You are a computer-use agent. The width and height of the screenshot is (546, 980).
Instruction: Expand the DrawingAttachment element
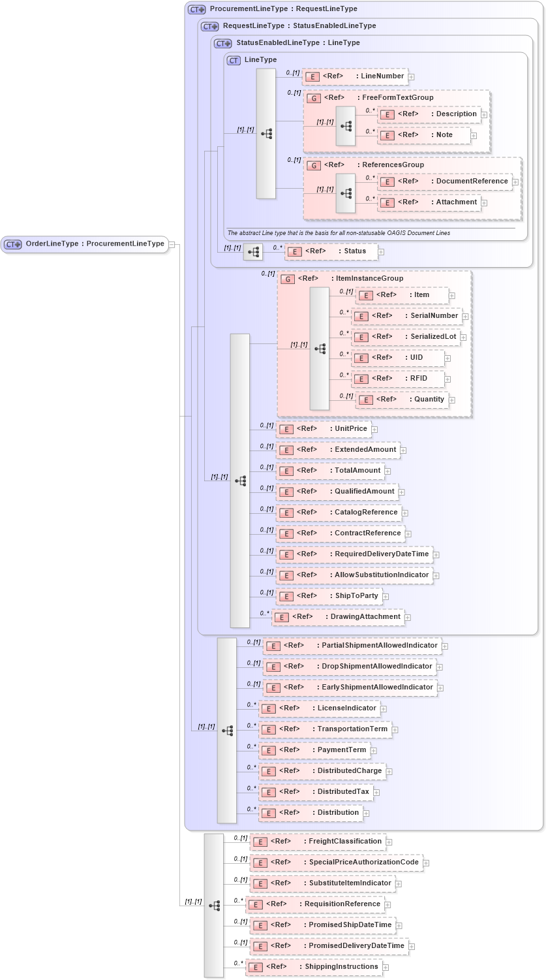click(x=408, y=617)
